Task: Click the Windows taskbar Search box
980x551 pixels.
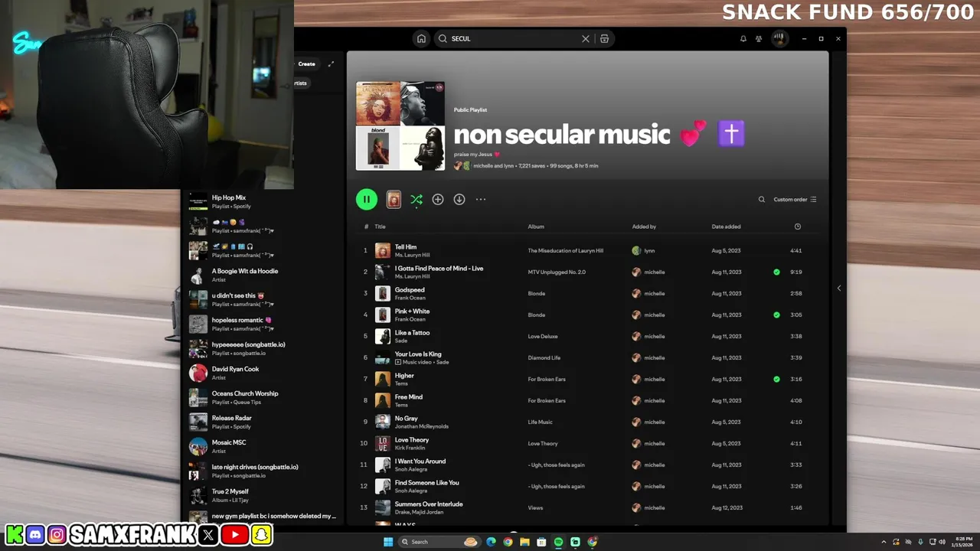Action: pos(441,542)
